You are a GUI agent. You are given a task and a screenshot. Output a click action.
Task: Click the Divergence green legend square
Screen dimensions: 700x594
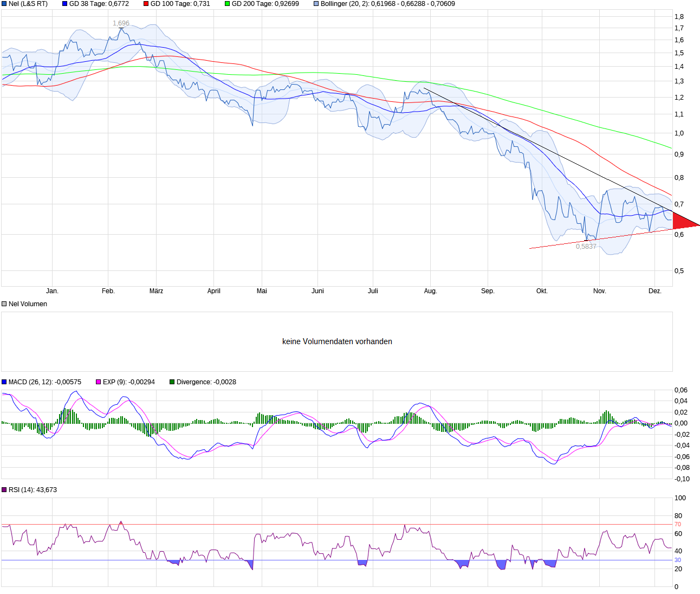click(172, 382)
